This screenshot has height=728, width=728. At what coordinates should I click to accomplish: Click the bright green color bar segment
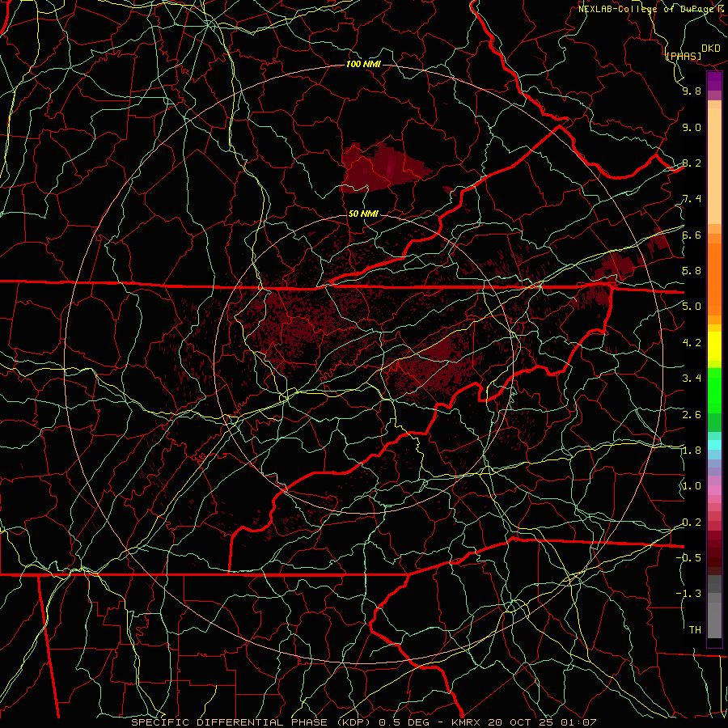[714, 390]
